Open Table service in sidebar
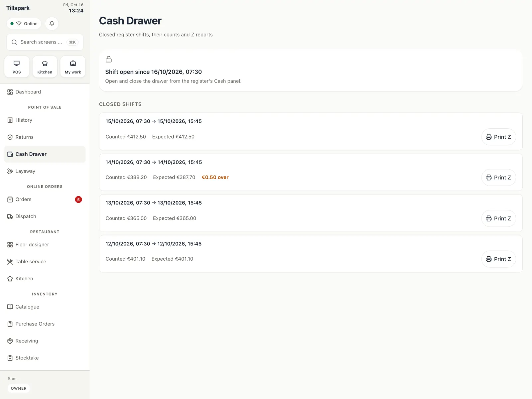Viewport: 532px width, 399px height. pos(45,262)
